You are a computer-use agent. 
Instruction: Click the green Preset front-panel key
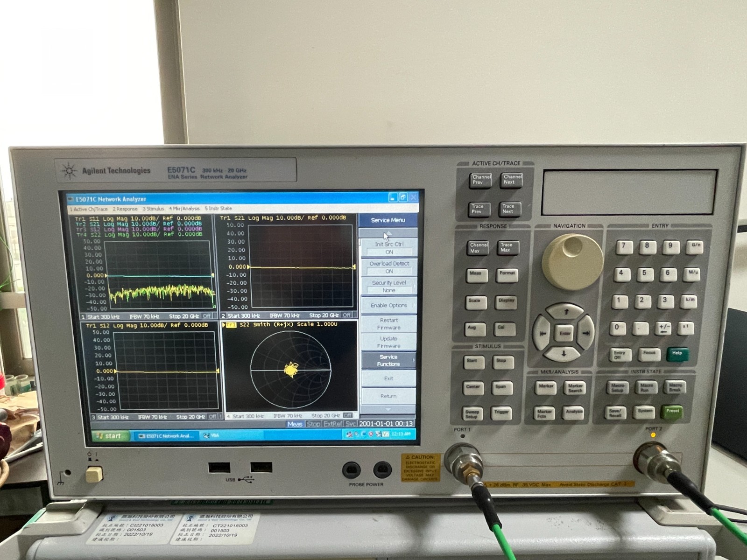click(672, 413)
